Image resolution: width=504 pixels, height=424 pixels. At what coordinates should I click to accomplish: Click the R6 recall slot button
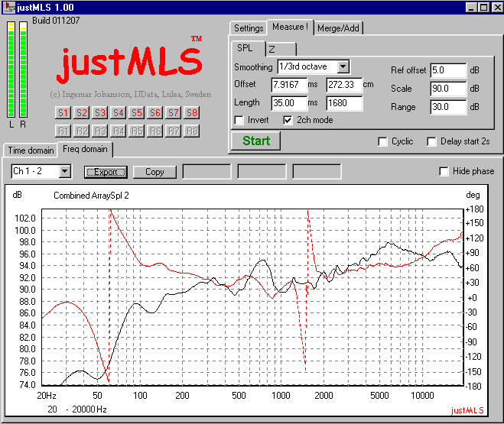click(154, 131)
